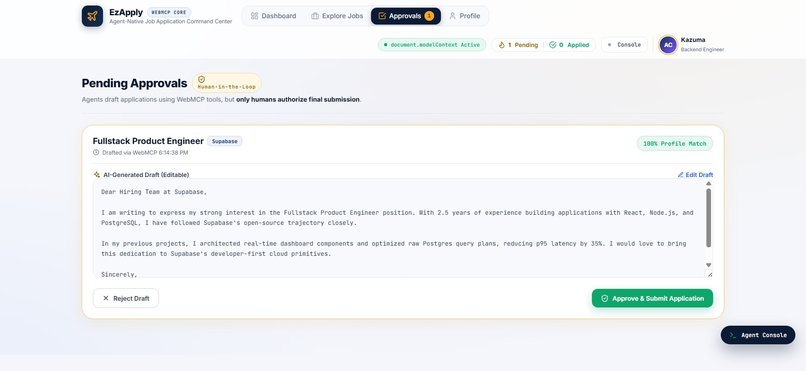Click the Edit Draft link
The width and height of the screenshot is (806, 371).
click(x=695, y=175)
